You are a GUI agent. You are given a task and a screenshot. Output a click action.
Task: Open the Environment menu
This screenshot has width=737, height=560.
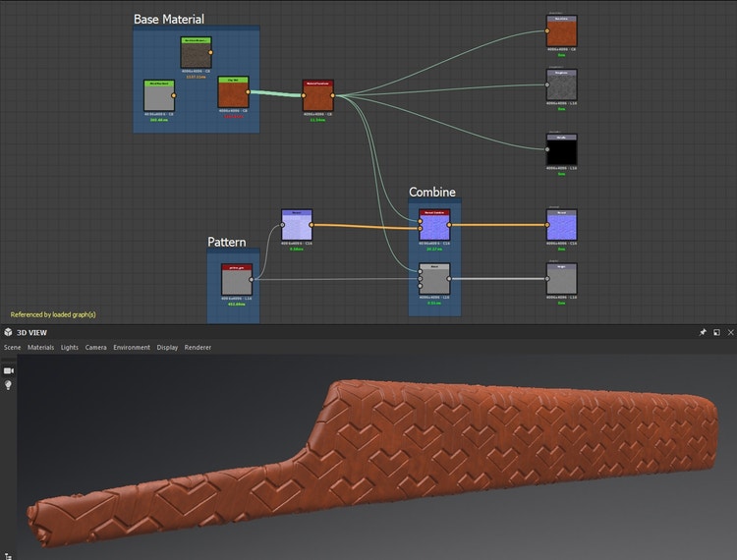[x=132, y=347]
